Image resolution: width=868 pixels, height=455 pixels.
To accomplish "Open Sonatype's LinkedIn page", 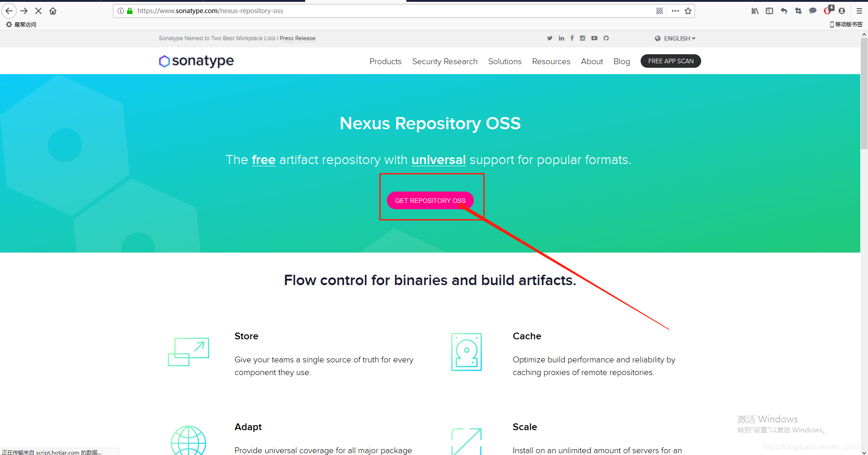I will click(x=561, y=38).
